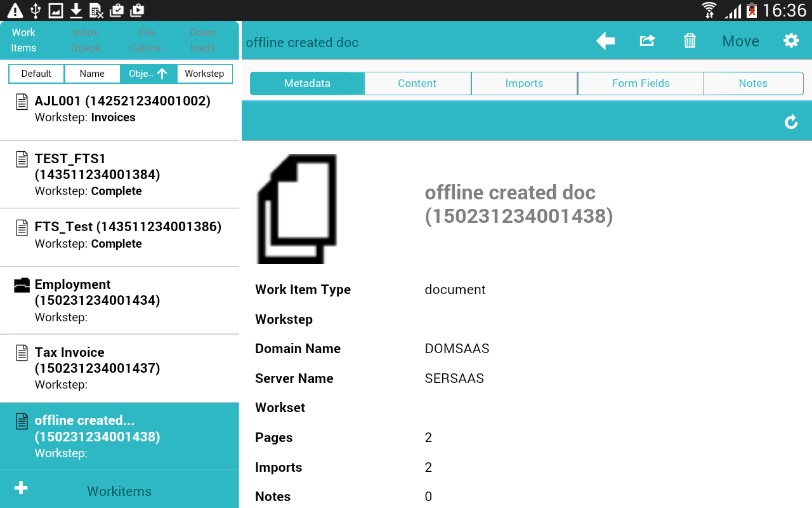Viewport: 812px width, 508px height.
Task: Tap the share icon in header
Action: tap(647, 41)
